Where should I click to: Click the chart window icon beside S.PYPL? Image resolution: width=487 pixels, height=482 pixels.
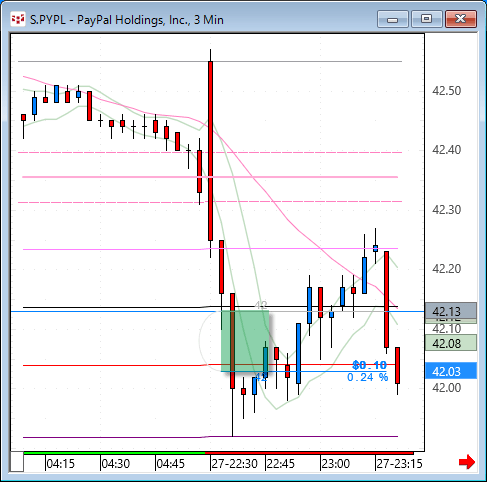point(18,20)
